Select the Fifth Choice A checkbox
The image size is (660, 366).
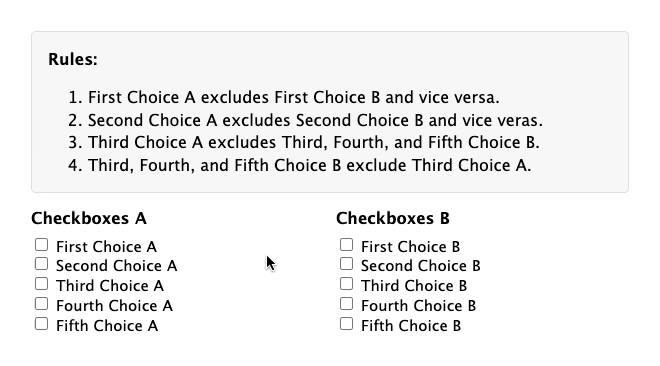click(x=41, y=324)
